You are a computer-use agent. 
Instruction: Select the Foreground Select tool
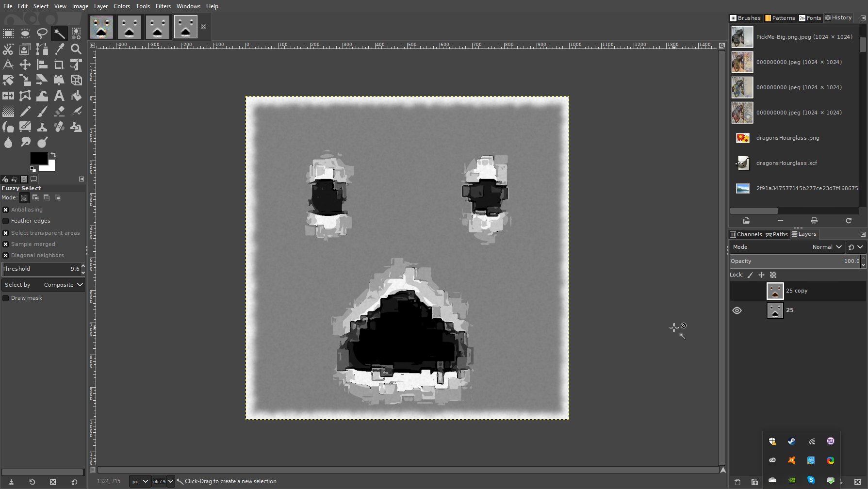(x=25, y=49)
